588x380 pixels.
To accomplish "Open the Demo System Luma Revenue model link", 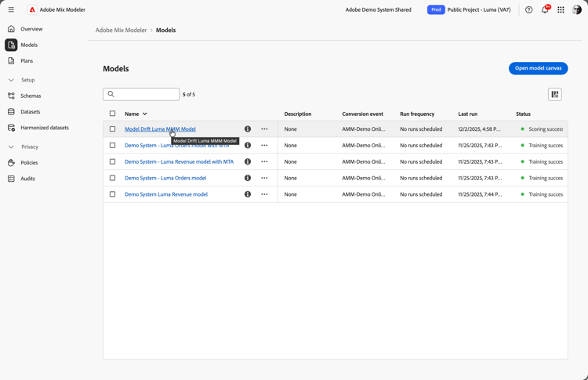I will point(166,194).
